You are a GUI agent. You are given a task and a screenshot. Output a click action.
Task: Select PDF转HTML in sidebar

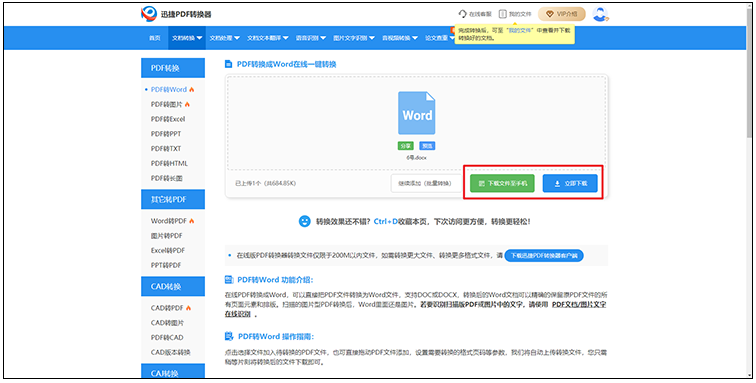(169, 164)
